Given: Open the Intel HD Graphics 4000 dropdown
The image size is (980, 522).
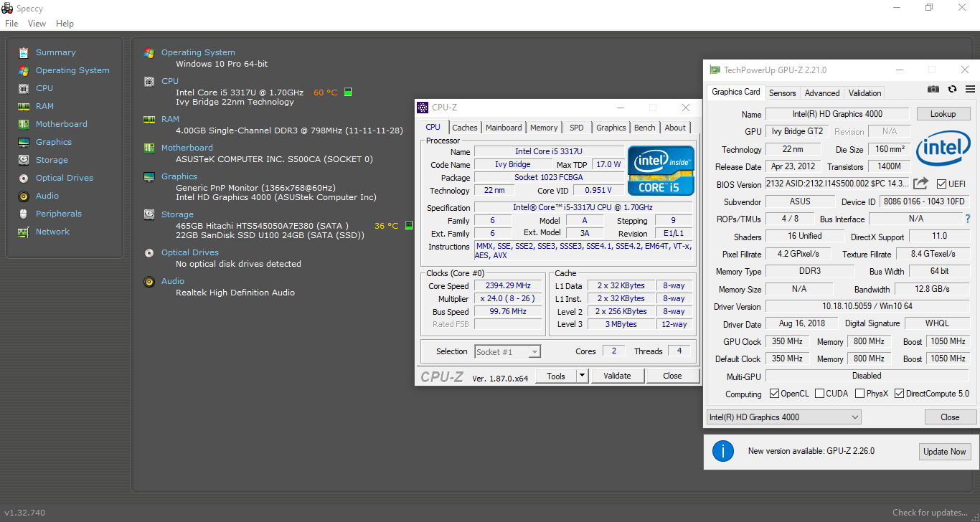Looking at the screenshot, I should 783,417.
